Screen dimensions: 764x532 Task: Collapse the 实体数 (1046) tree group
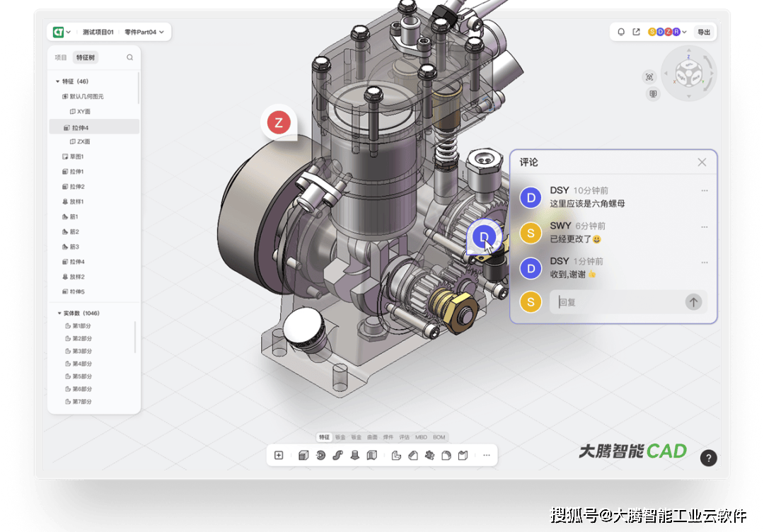click(59, 313)
